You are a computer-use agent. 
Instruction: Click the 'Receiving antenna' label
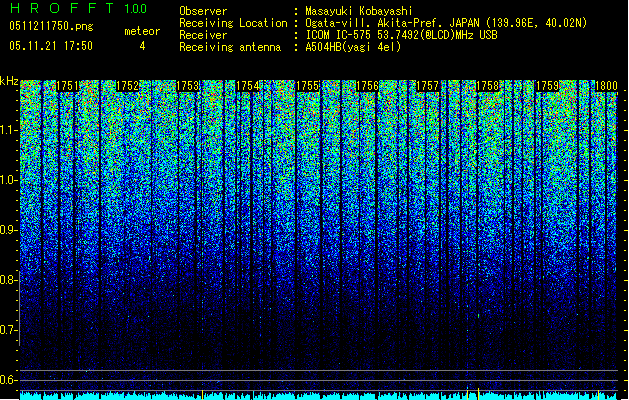tap(230, 47)
